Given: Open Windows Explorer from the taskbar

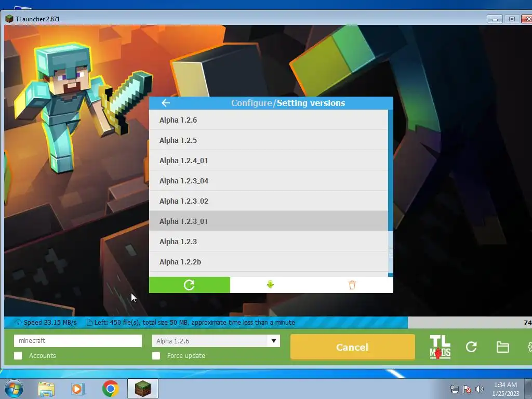Looking at the screenshot, I should [46, 389].
